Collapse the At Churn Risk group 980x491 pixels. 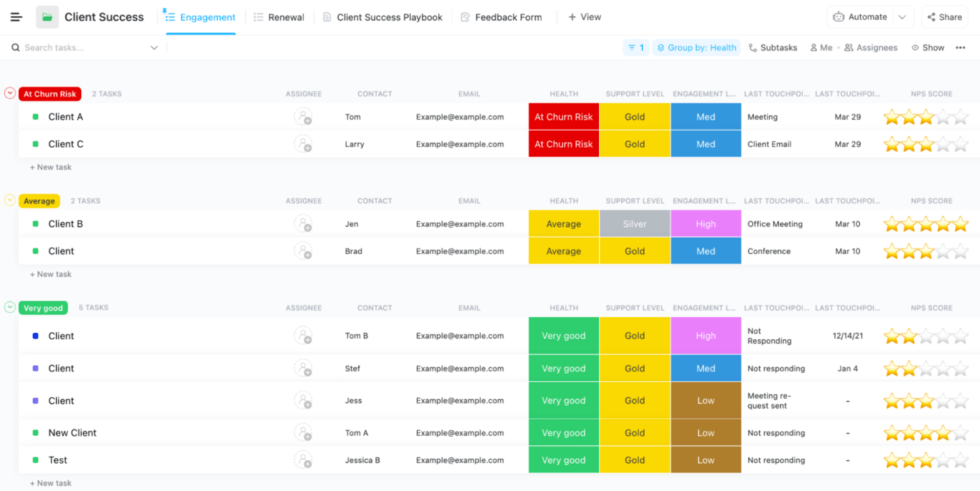(x=10, y=93)
